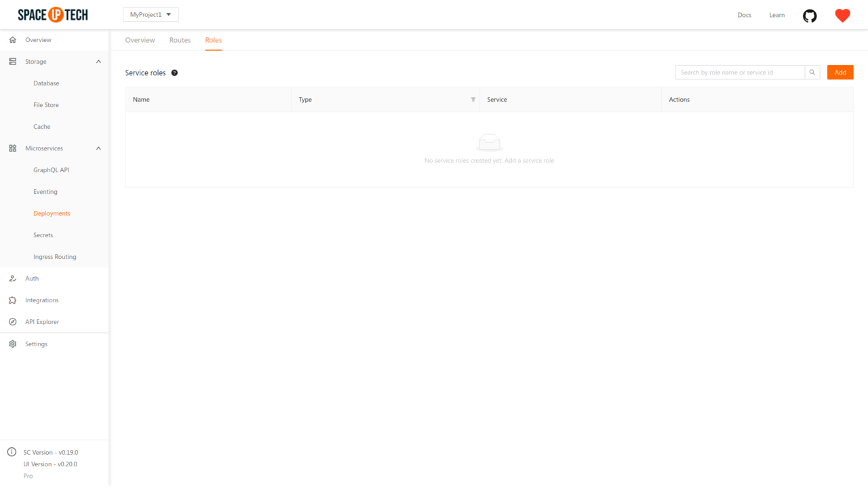Click the orange Add button
This screenshot has height=488, width=868.
840,73
